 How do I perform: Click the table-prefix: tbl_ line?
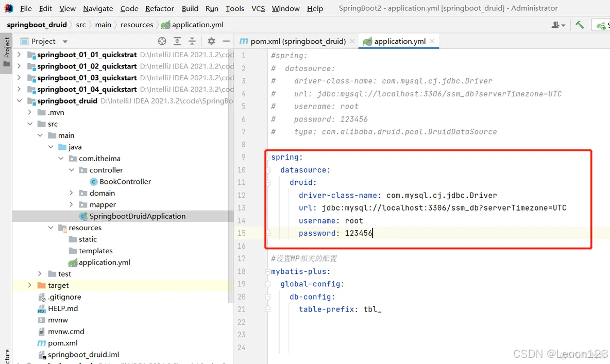click(x=340, y=309)
